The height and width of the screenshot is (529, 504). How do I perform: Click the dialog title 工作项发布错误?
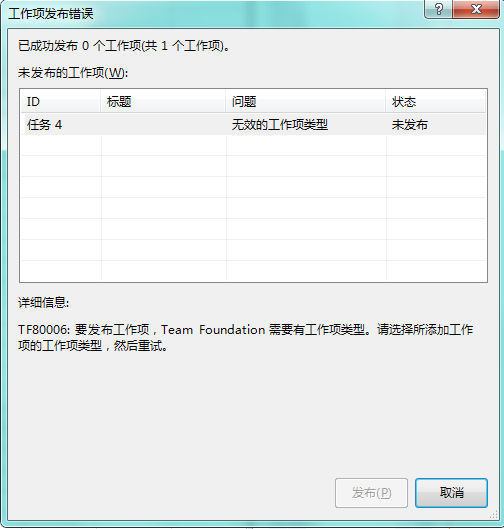coord(51,14)
